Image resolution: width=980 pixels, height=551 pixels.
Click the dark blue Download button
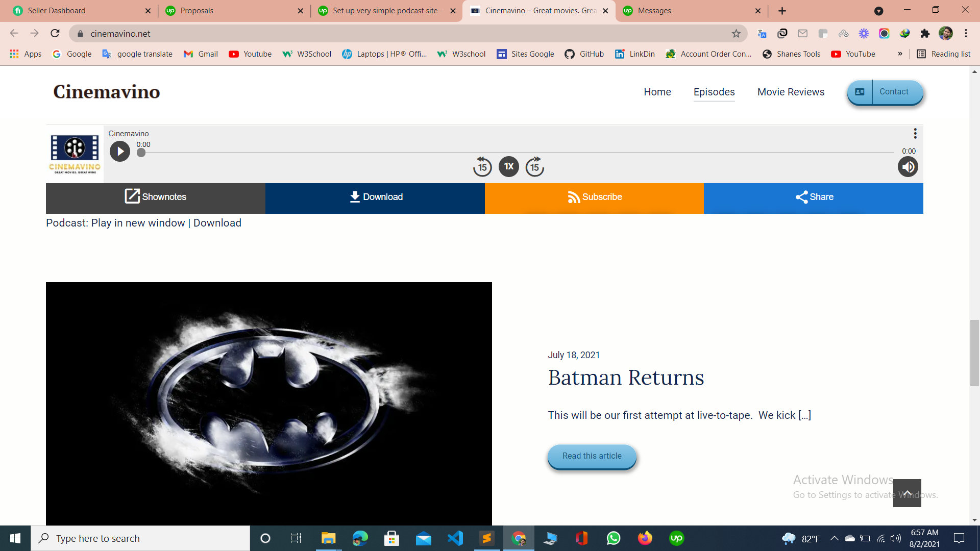(x=375, y=198)
